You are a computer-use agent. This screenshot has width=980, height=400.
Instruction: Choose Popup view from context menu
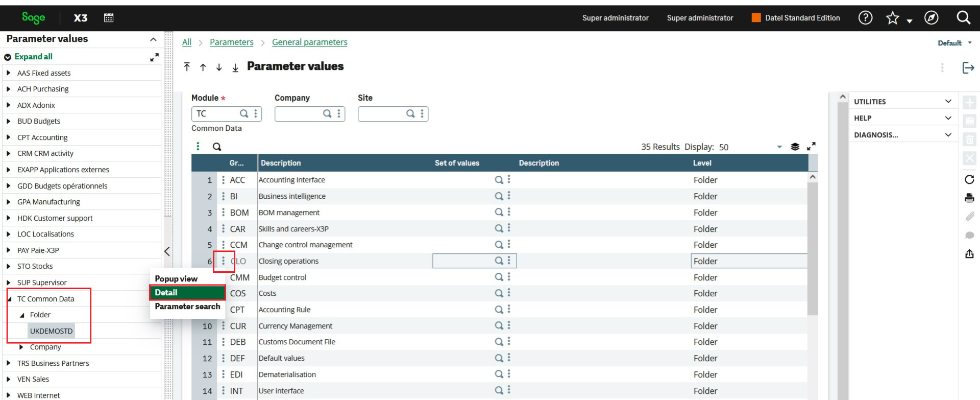(176, 278)
